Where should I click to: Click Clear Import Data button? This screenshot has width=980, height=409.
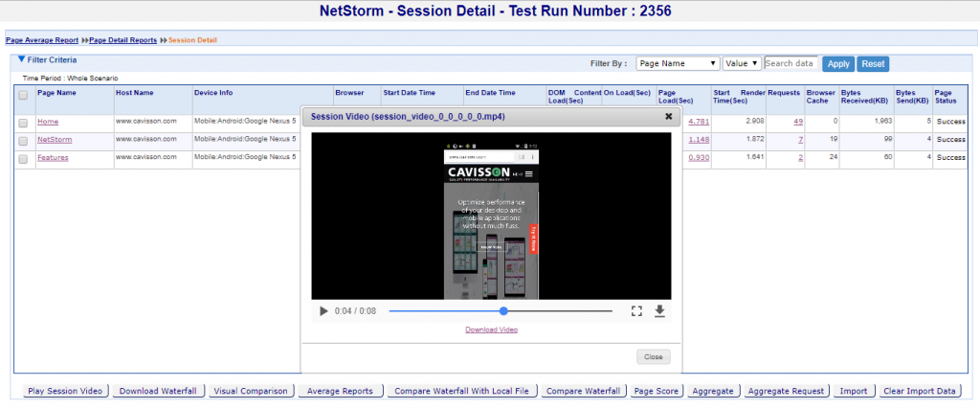coord(920,391)
